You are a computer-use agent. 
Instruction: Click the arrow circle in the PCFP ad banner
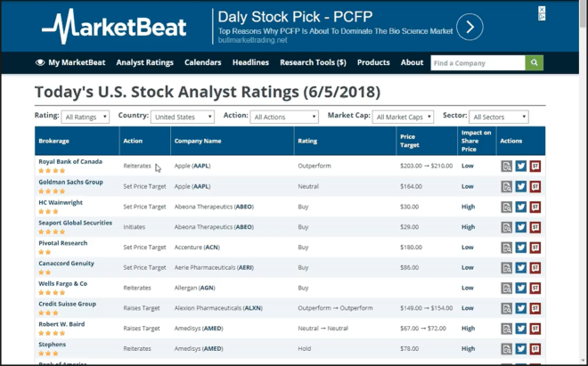tap(470, 27)
